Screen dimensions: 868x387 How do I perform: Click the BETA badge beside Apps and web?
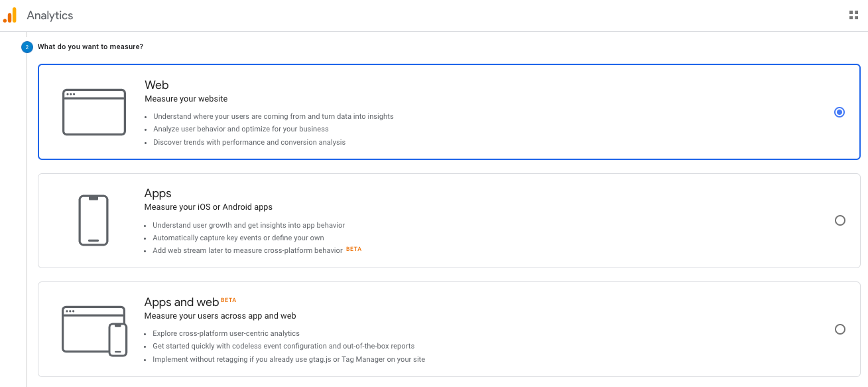click(228, 300)
